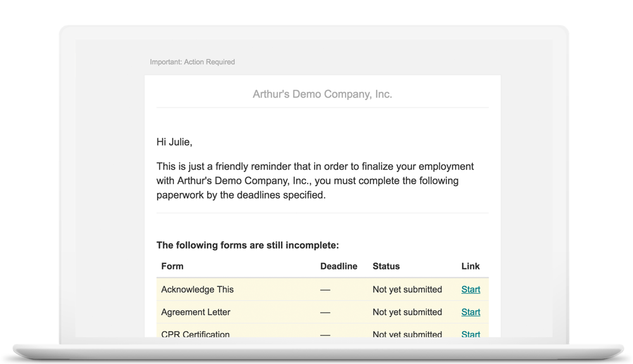
Task: Click the CPR Certification row status text
Action: tap(407, 334)
